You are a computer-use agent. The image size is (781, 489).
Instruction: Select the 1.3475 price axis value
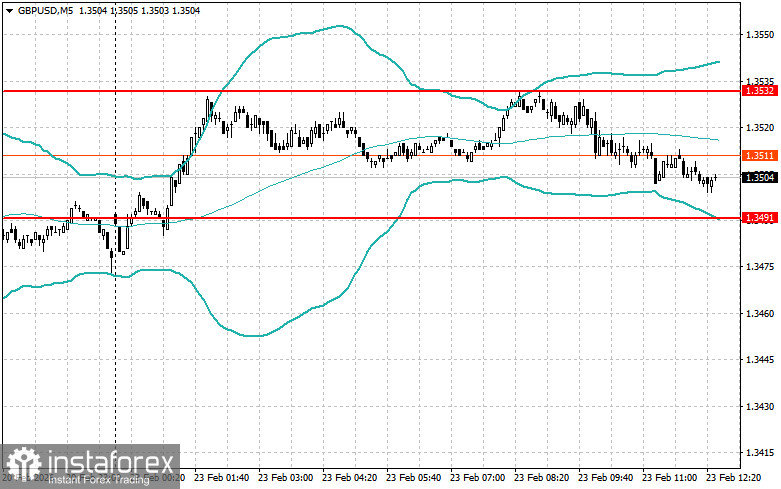click(x=760, y=267)
